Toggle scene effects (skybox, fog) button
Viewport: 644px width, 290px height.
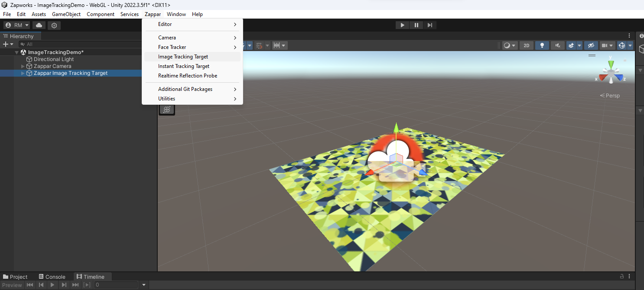coord(571,45)
